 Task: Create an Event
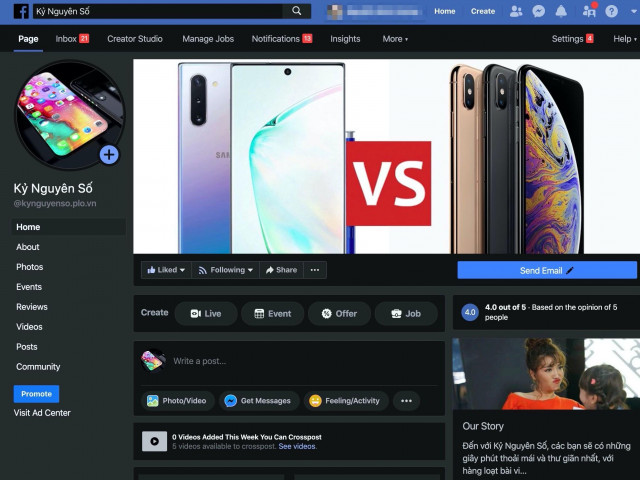pyautogui.click(x=272, y=313)
